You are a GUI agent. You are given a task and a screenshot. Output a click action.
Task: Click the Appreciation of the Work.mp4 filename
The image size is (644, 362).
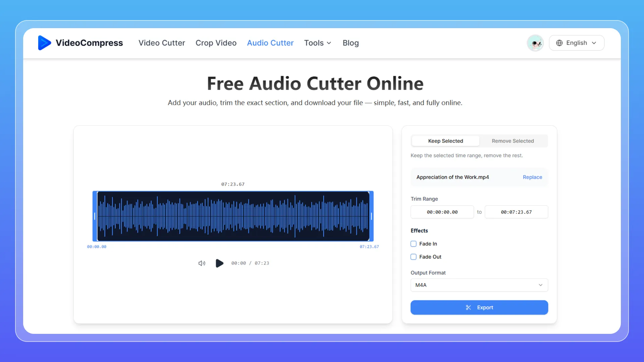click(452, 177)
